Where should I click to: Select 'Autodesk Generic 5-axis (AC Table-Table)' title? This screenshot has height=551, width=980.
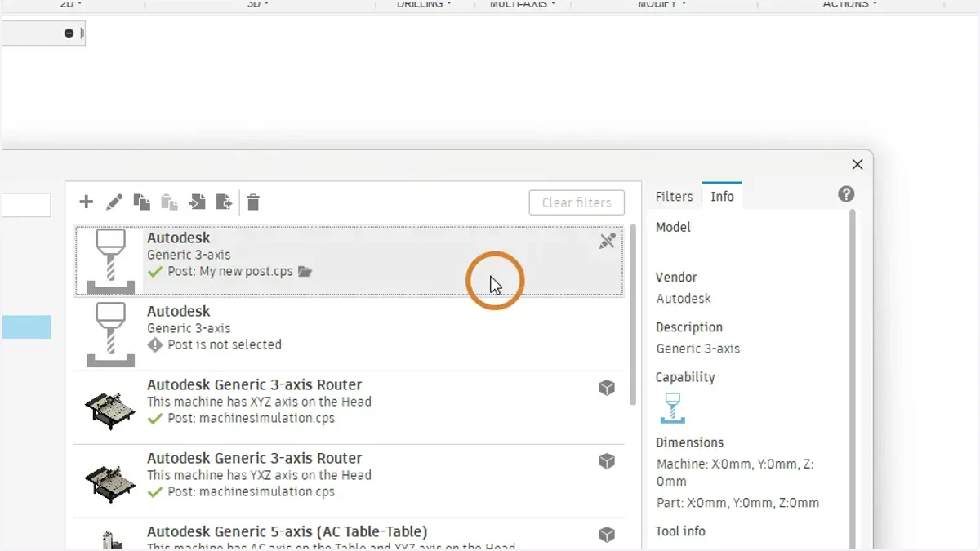(x=287, y=531)
